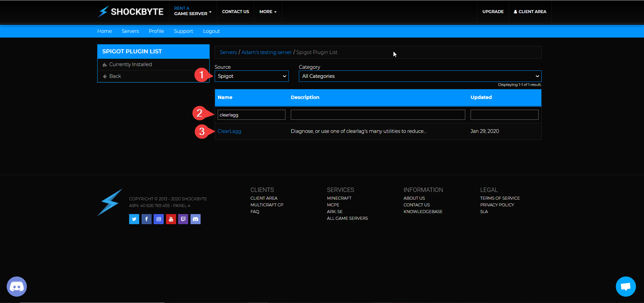This screenshot has width=644, height=303.
Task: Open the Twitter social icon in footer
Action: click(134, 219)
